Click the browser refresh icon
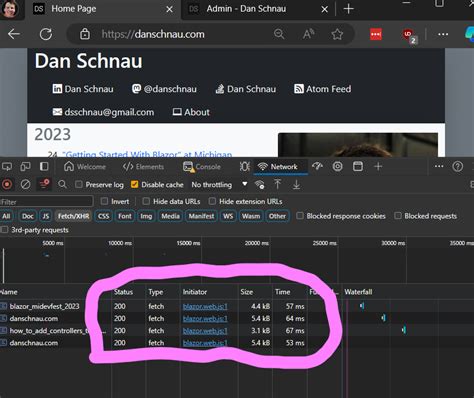Viewport: 474px width, 398px height. click(x=46, y=34)
